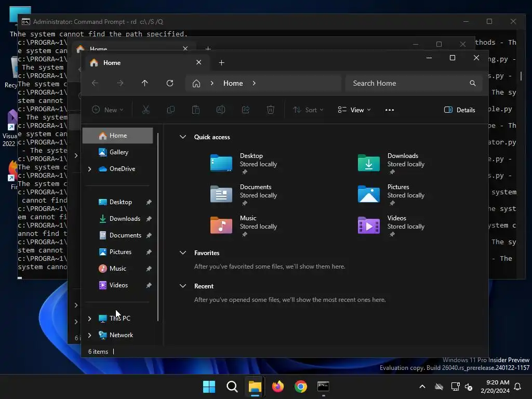Switch to Command Prompt on the taskbar
This screenshot has height=399, width=532.
(x=323, y=387)
